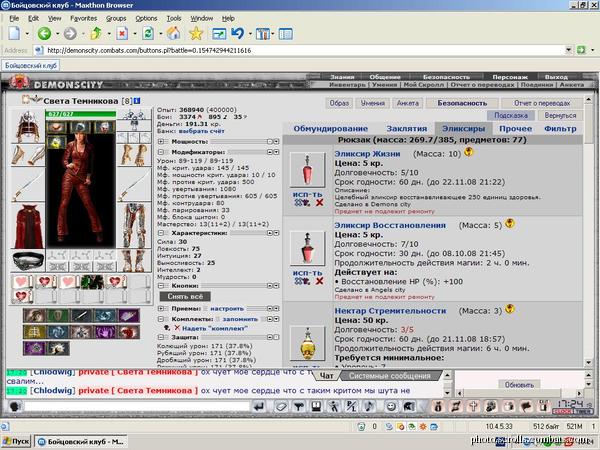Click the chat message input field
The image size is (600, 450).
(x=137, y=406)
